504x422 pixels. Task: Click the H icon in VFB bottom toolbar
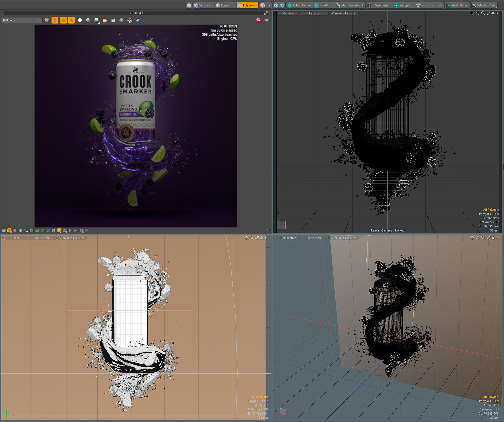coord(70,231)
